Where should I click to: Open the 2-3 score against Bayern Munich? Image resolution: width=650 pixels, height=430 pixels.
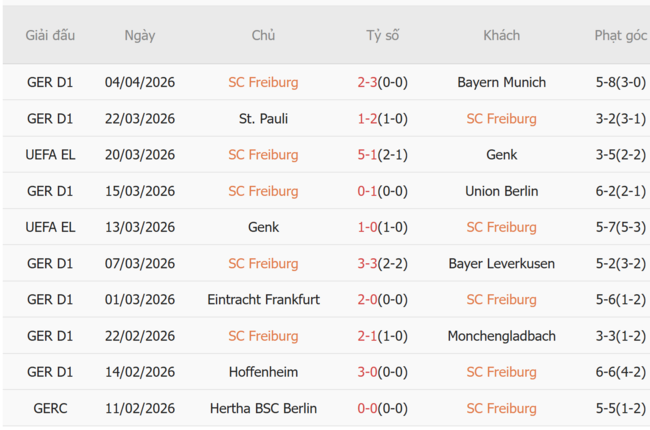pyautogui.click(x=367, y=82)
